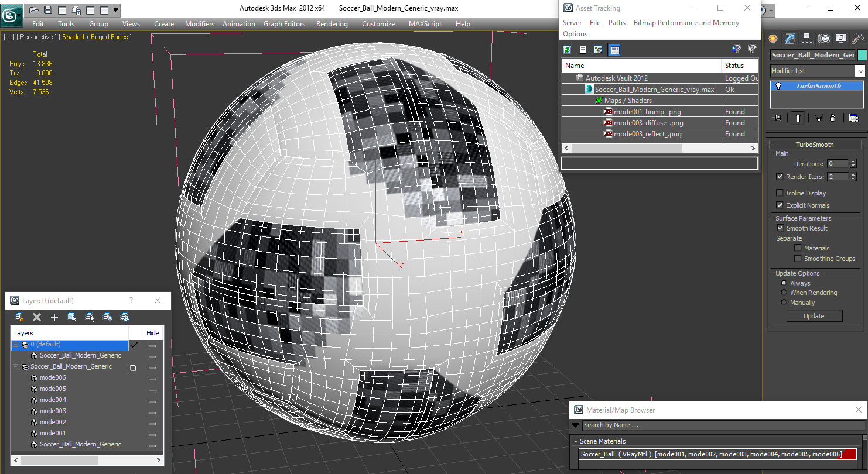The image size is (868, 474).
Task: Click the Save File floppy icon
Action: 48,10
